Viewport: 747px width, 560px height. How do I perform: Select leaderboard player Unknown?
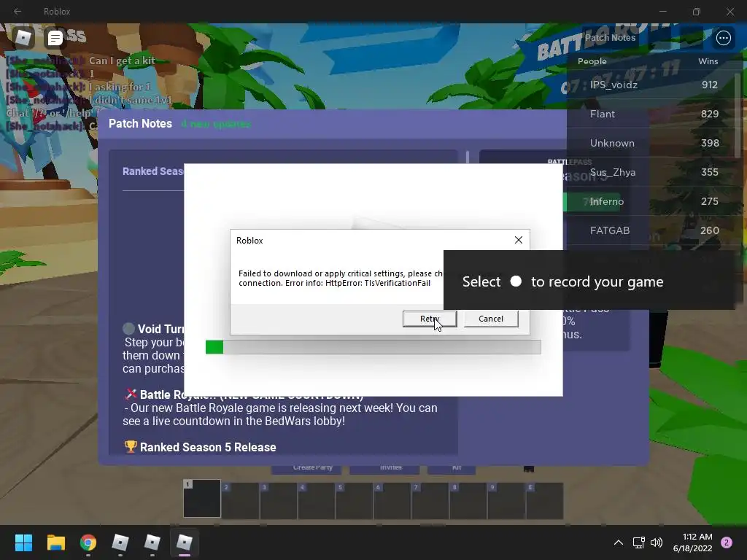(x=612, y=143)
